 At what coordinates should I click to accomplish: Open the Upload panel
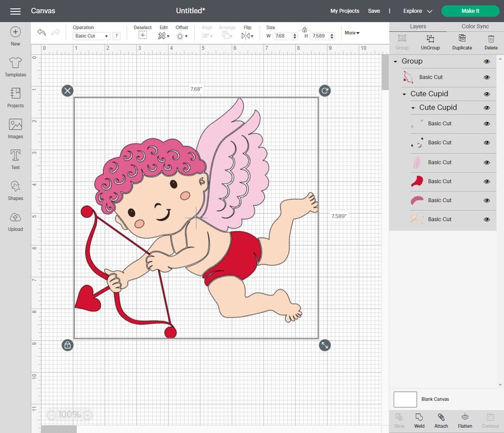tap(15, 222)
